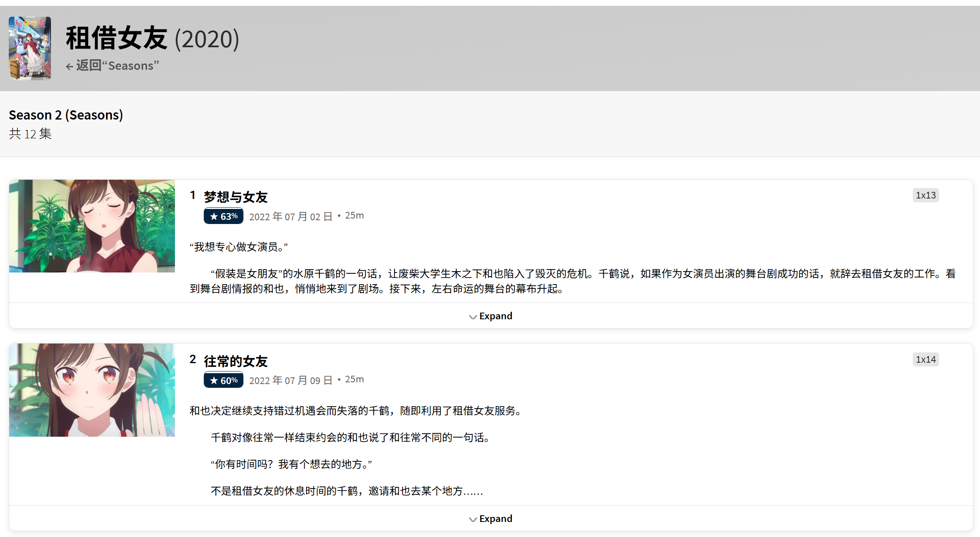
Task: Click the (2020) year label
Action: point(207,39)
